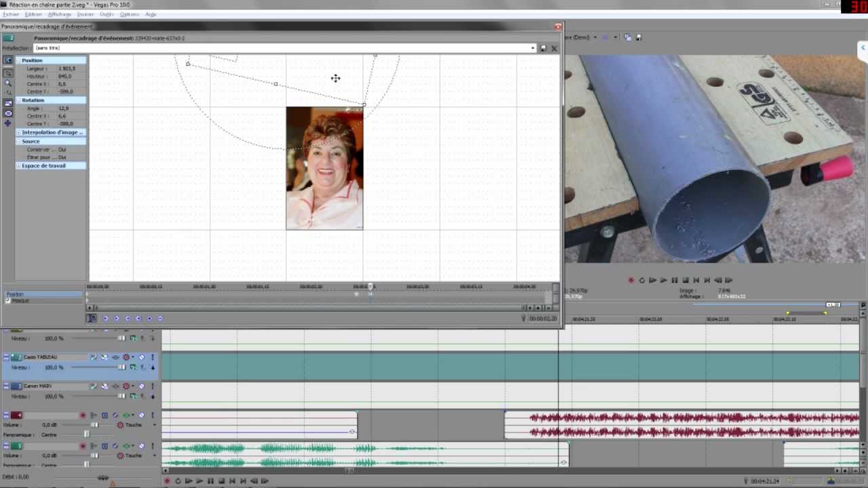The image size is (868, 488).
Task: Select the Position keyframe row
Action: coord(43,294)
